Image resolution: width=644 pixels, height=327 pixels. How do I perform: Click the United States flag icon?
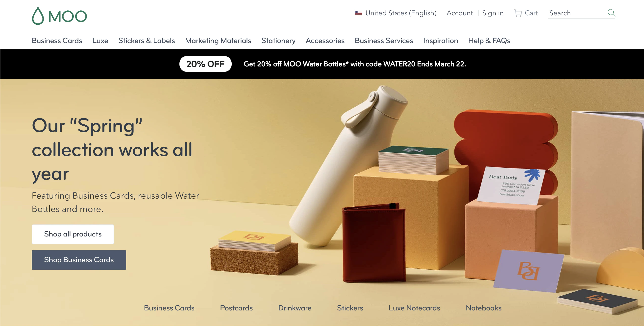tap(358, 13)
